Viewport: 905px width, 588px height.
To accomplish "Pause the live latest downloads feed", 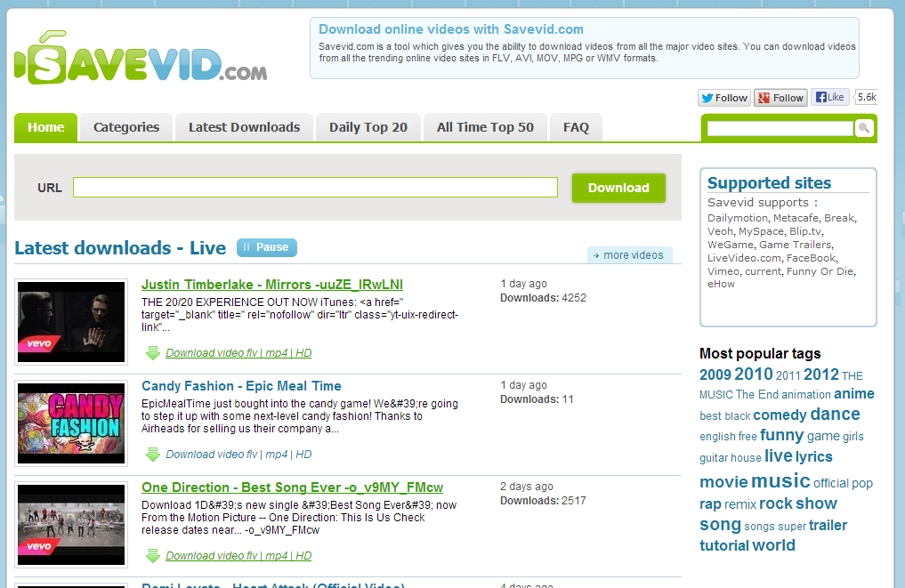I will (x=266, y=247).
